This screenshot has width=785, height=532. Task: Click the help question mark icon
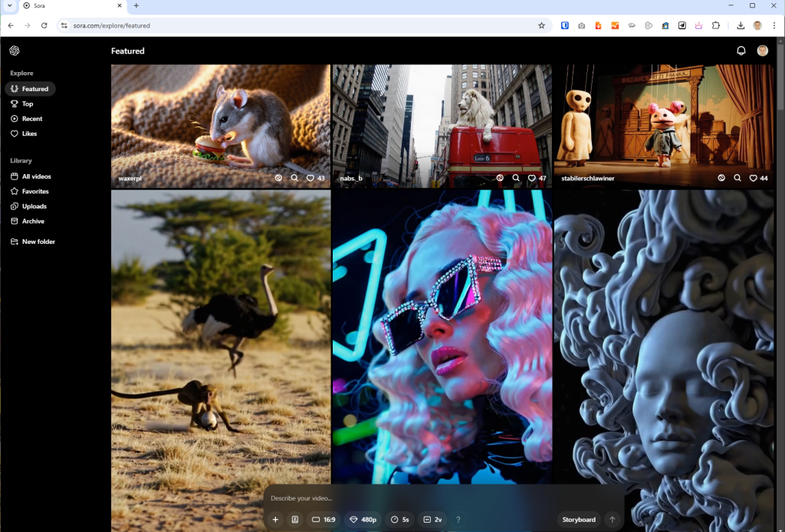pos(458,520)
